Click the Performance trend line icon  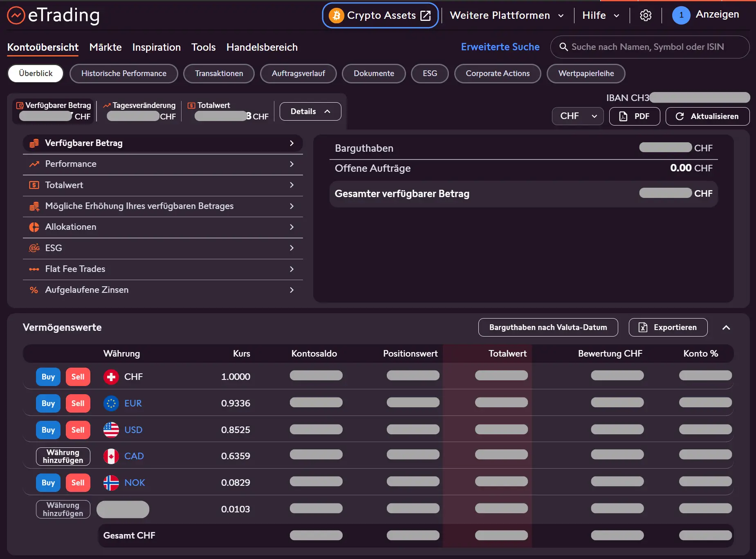click(x=34, y=164)
